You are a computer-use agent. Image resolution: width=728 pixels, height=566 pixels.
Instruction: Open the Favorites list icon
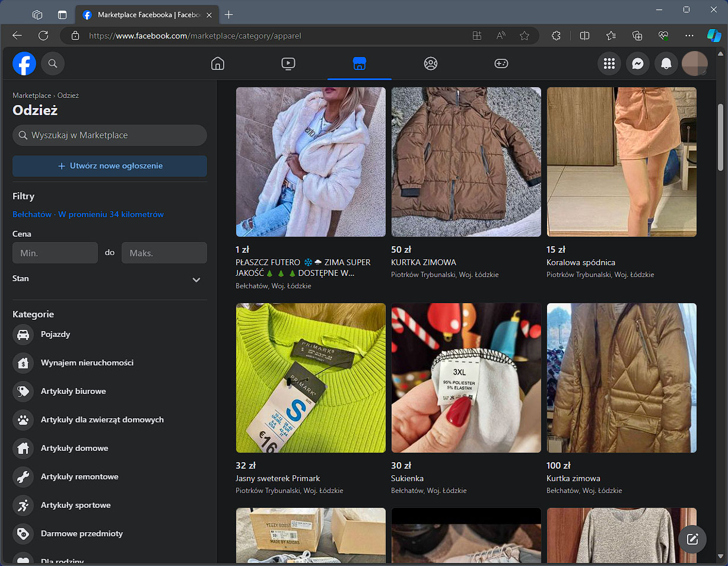611,36
